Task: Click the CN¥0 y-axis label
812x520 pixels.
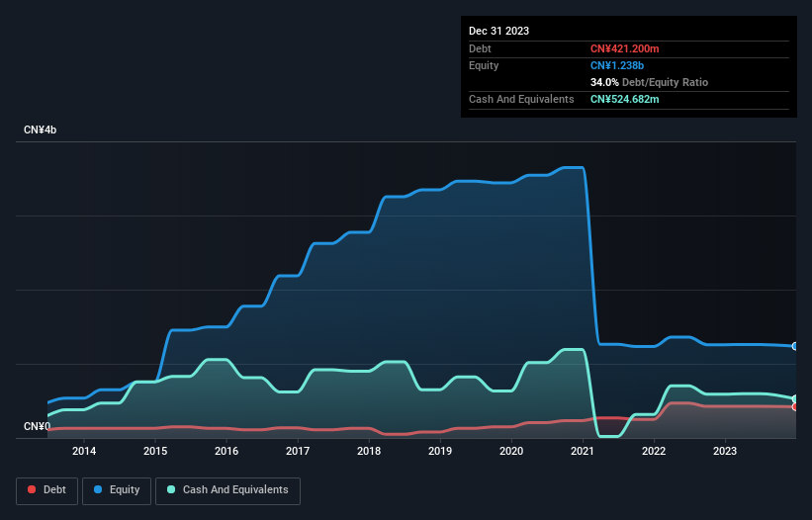Action: point(38,426)
